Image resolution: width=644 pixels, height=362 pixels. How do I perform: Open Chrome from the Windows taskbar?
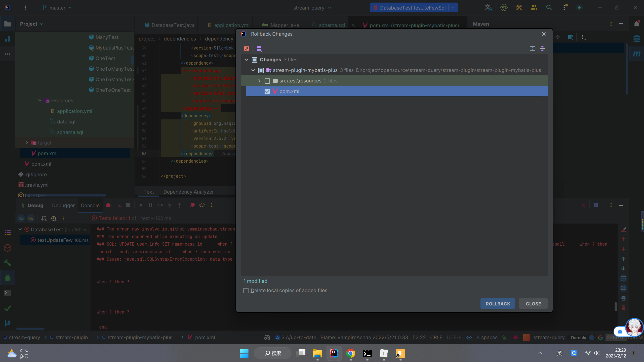click(350, 353)
